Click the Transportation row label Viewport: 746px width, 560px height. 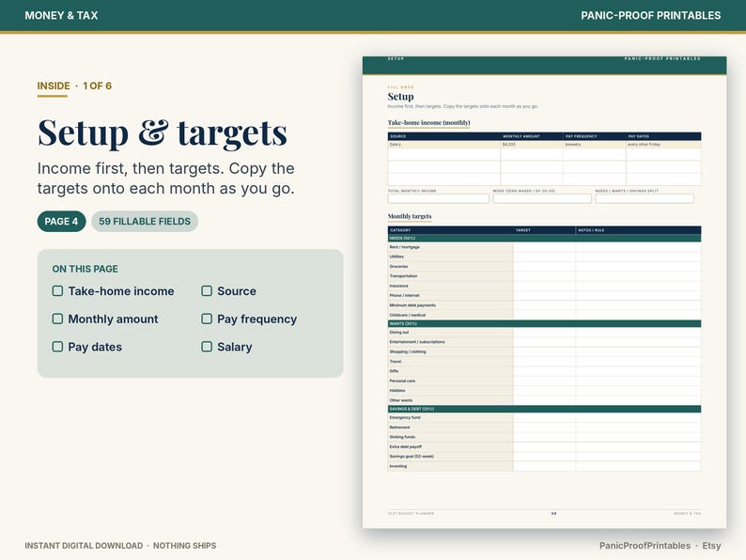403,276
